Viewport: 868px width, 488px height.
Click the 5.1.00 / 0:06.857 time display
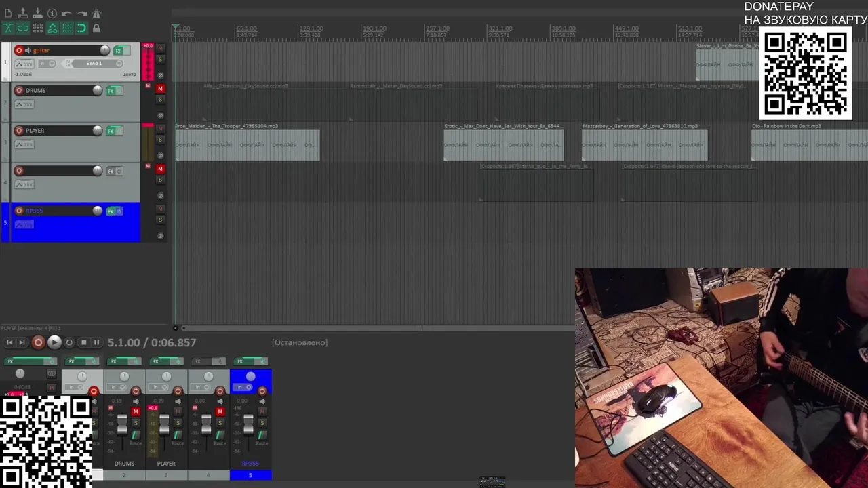[152, 343]
